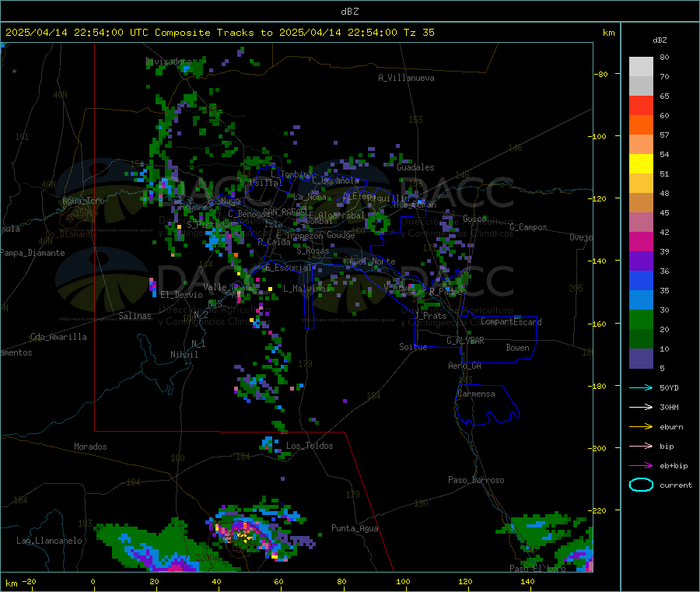Click the 50YD cyan arrow legend icon

641,387
